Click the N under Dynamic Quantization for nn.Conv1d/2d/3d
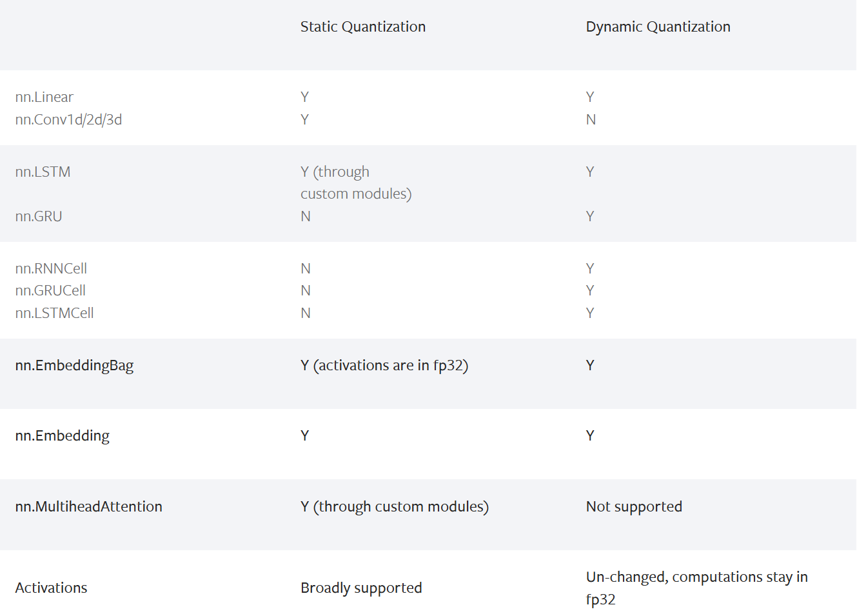The image size is (857, 616). tap(591, 120)
